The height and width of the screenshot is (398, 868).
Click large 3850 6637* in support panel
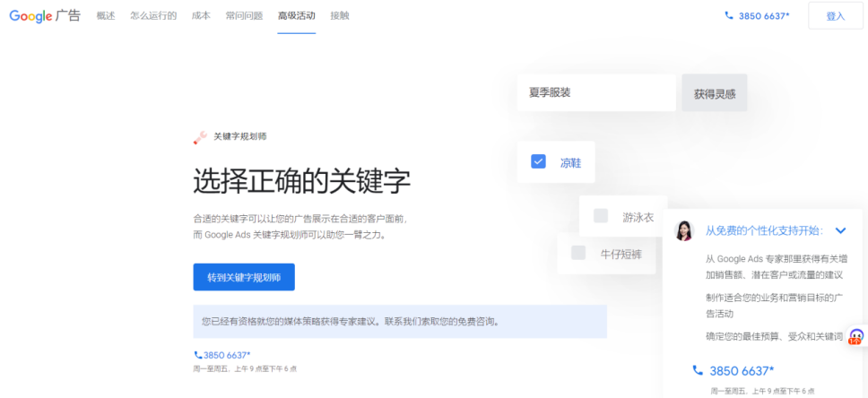(x=742, y=371)
